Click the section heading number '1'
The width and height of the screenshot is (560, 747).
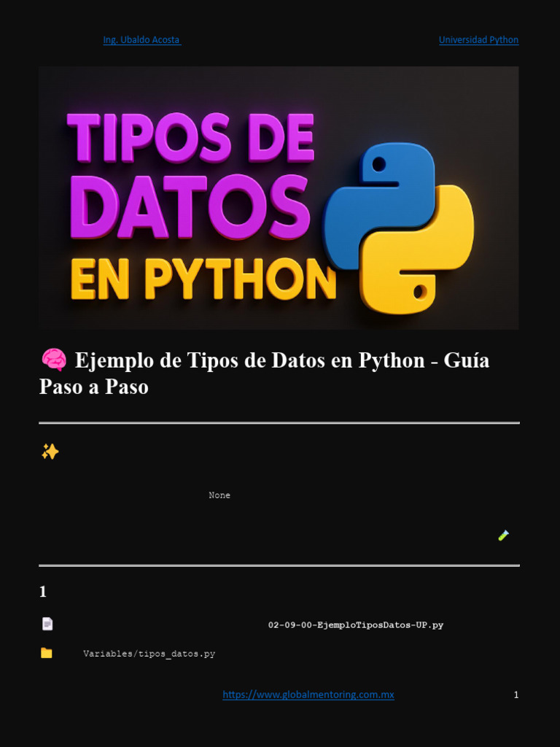43,592
